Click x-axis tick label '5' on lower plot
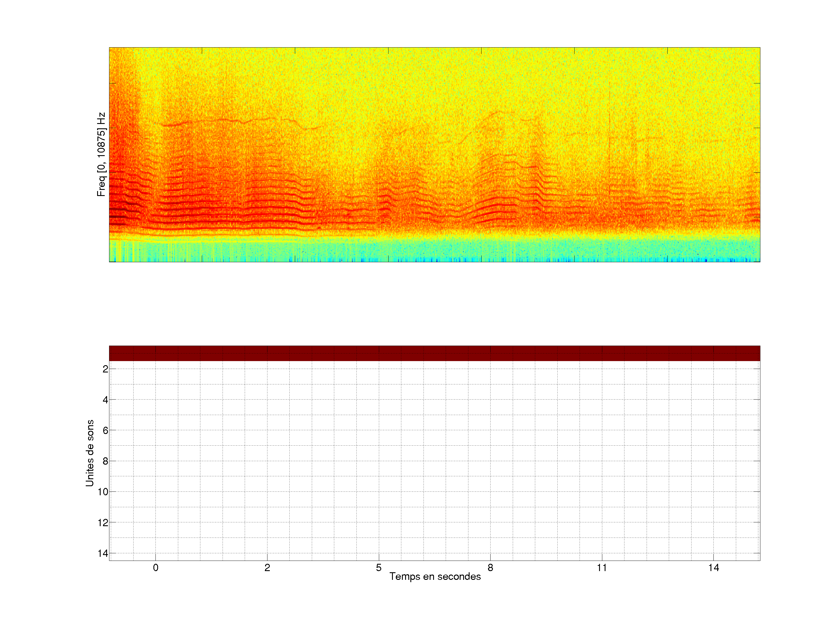This screenshot has width=840, height=630. click(379, 568)
